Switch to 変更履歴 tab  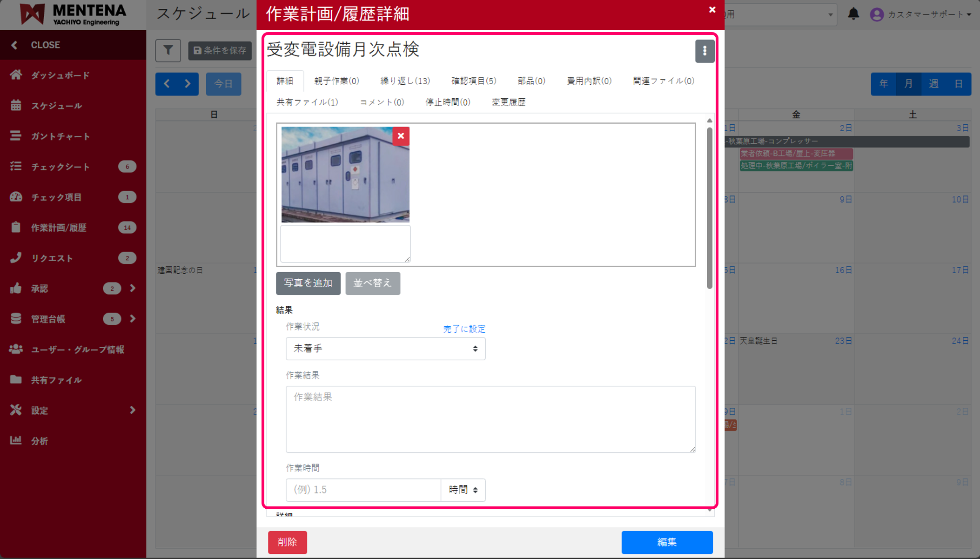508,102
